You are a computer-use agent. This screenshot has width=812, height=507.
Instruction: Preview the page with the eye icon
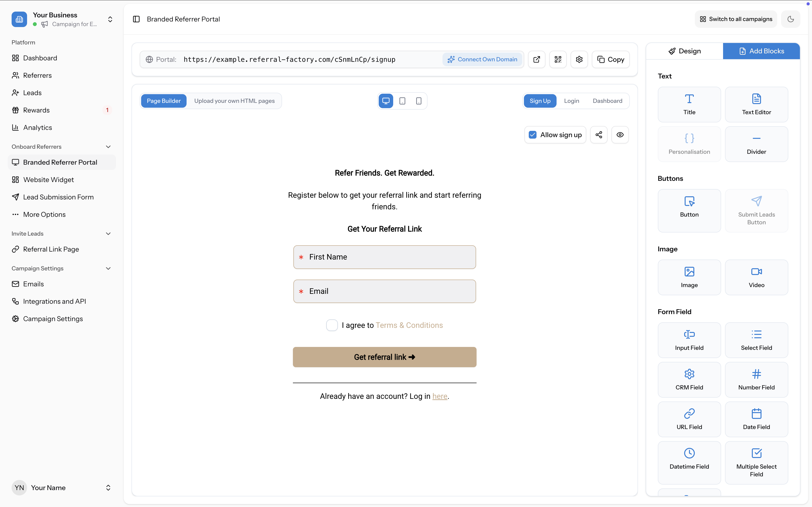620,134
